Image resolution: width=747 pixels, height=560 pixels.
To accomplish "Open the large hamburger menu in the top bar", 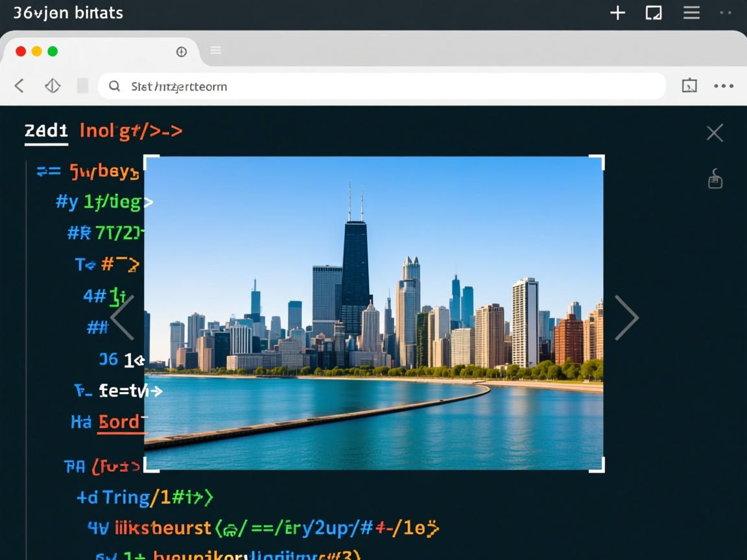I will [x=691, y=13].
